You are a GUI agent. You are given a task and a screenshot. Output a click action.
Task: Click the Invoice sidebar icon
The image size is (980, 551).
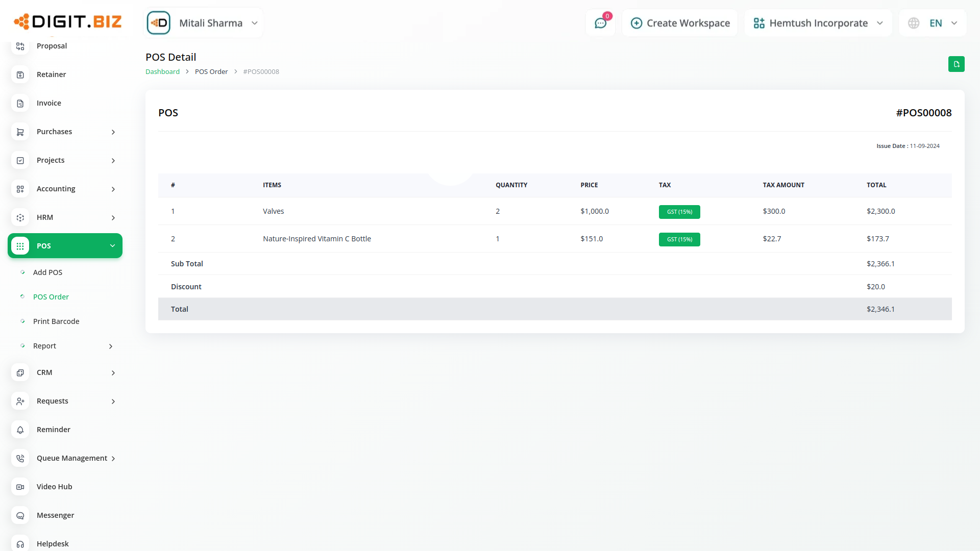point(20,103)
